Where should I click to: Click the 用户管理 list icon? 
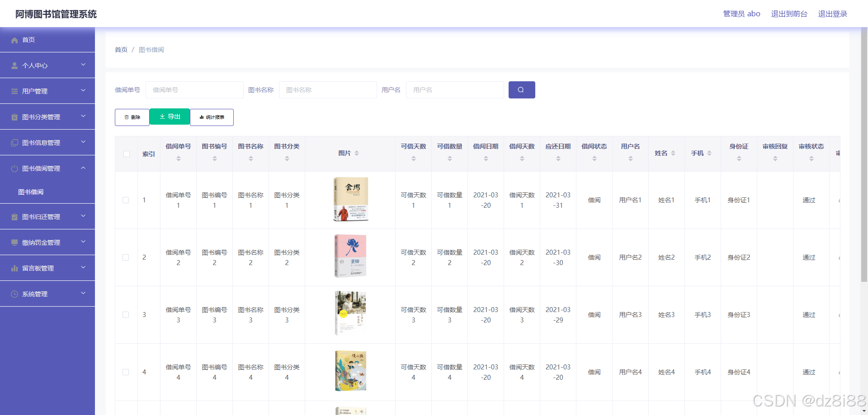coord(14,91)
